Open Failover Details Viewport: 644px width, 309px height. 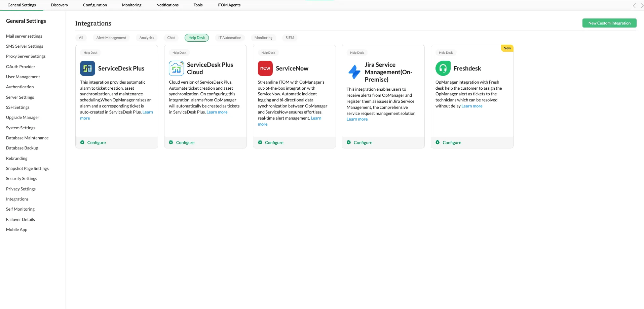click(x=21, y=219)
